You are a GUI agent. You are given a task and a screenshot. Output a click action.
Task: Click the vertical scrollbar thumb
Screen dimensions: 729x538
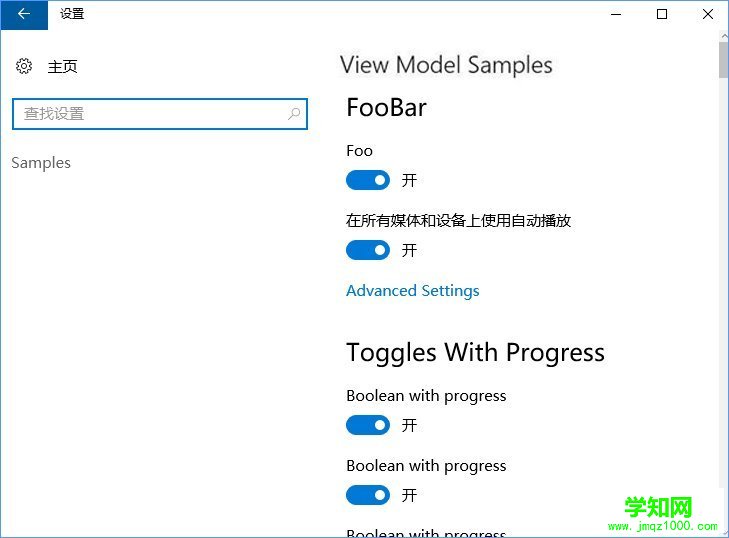pos(723,58)
